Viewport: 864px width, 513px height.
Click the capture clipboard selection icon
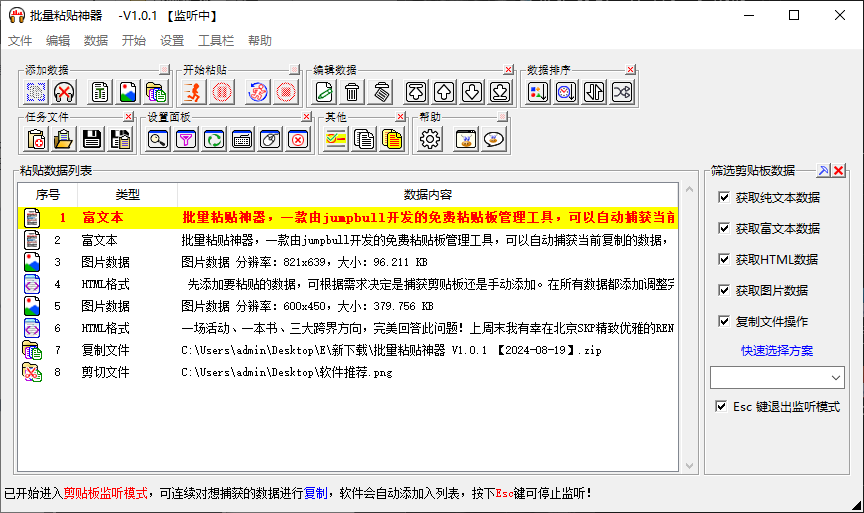[x=36, y=92]
